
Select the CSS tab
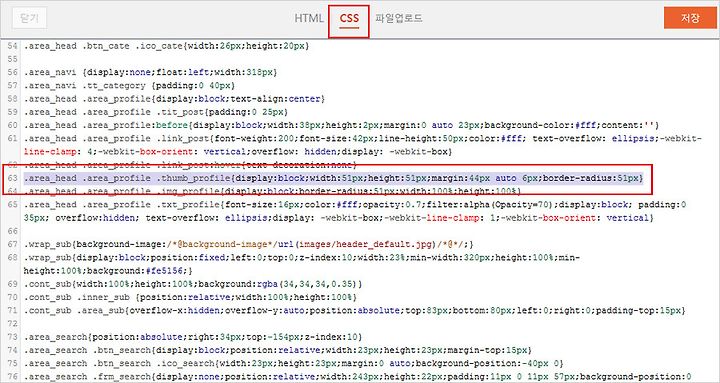(x=349, y=19)
